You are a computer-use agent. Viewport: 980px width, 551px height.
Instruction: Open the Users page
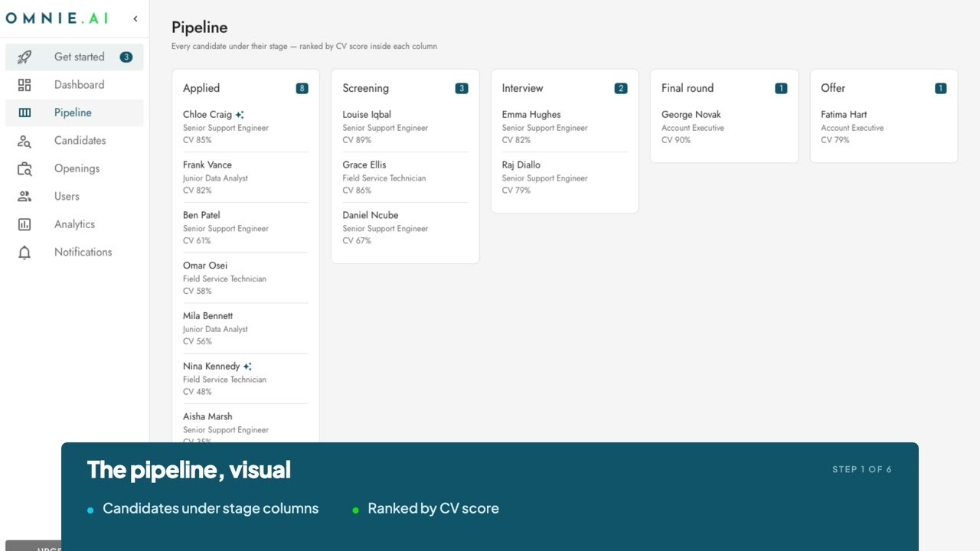pos(74,197)
